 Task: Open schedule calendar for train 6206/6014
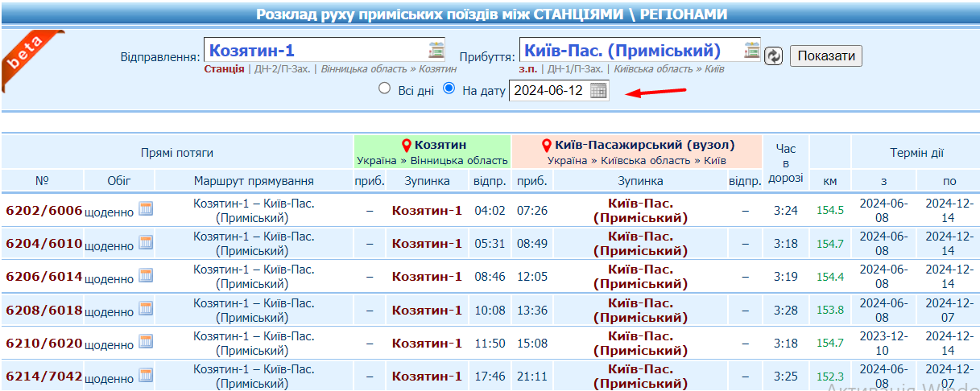[x=146, y=276]
